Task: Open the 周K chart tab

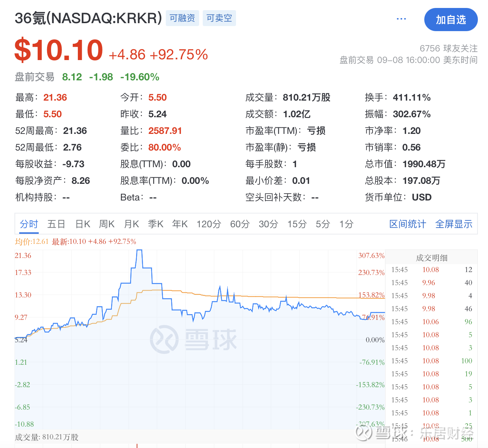Action: point(107,224)
